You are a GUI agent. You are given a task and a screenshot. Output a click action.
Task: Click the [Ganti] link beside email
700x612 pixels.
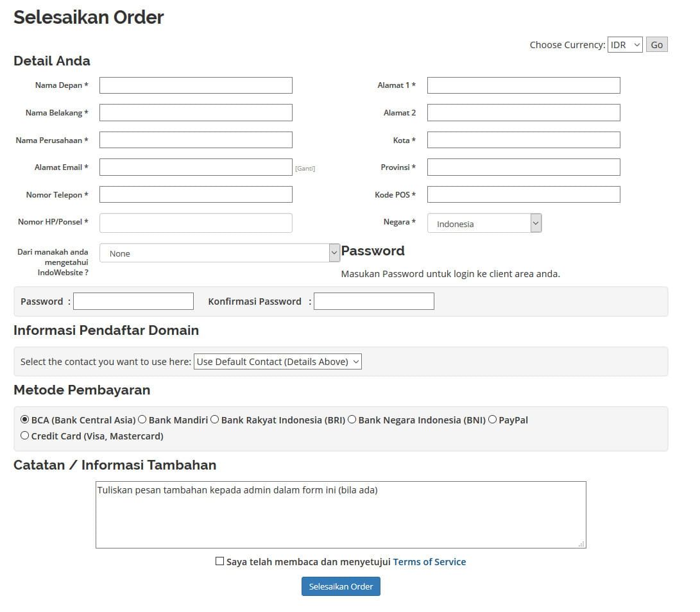305,169
